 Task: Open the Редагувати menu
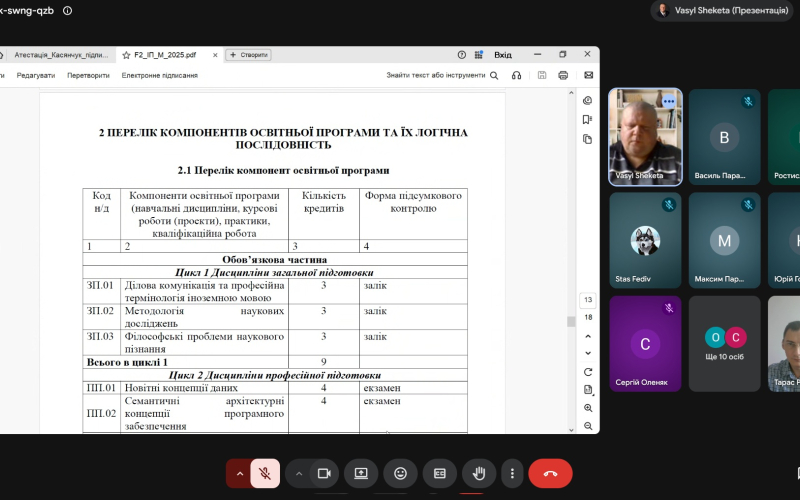36,75
